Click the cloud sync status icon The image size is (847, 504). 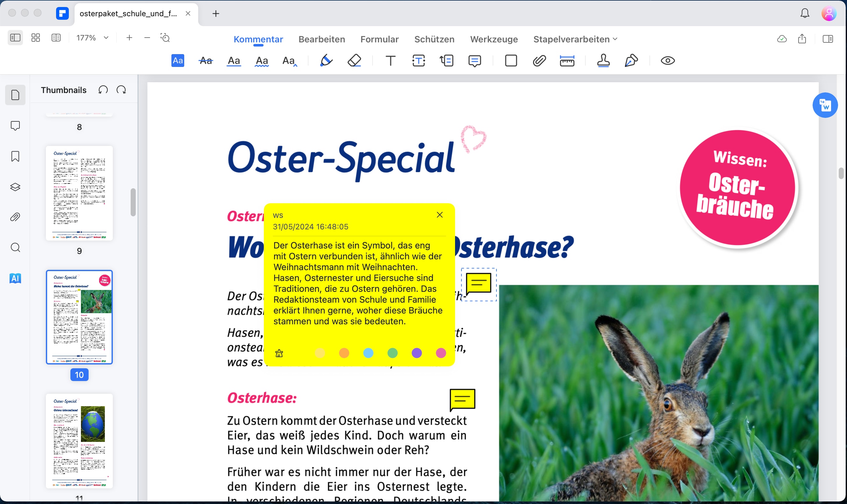[781, 39]
